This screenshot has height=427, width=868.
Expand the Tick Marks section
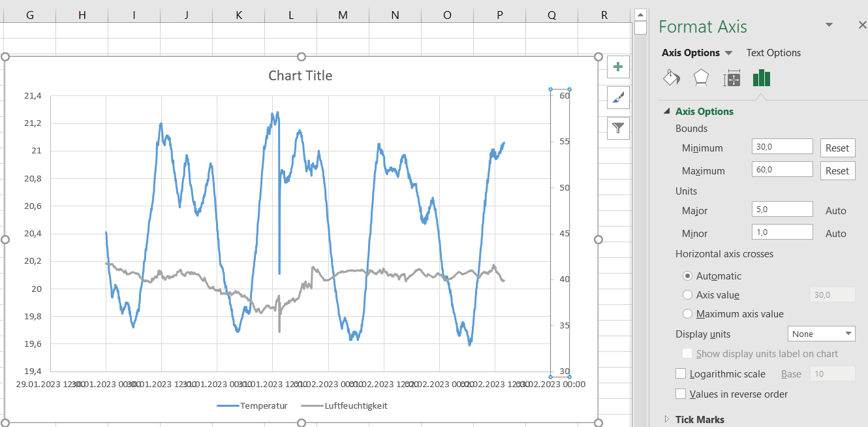tap(666, 419)
